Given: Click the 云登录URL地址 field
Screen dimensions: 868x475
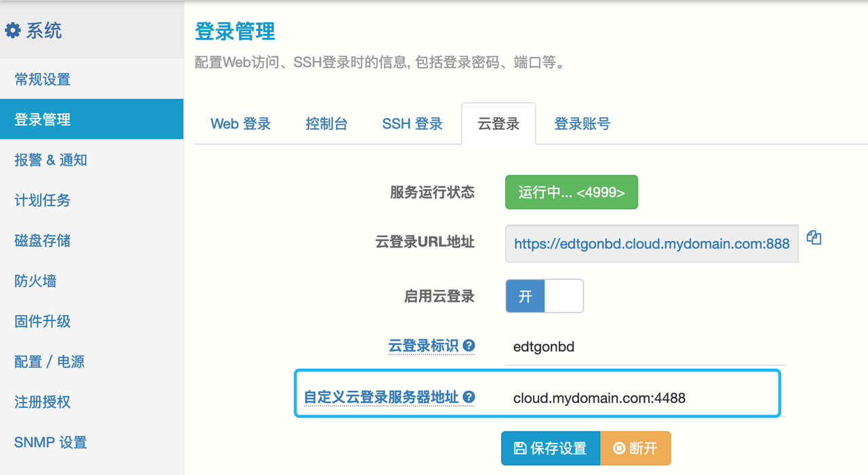Looking at the screenshot, I should (651, 244).
